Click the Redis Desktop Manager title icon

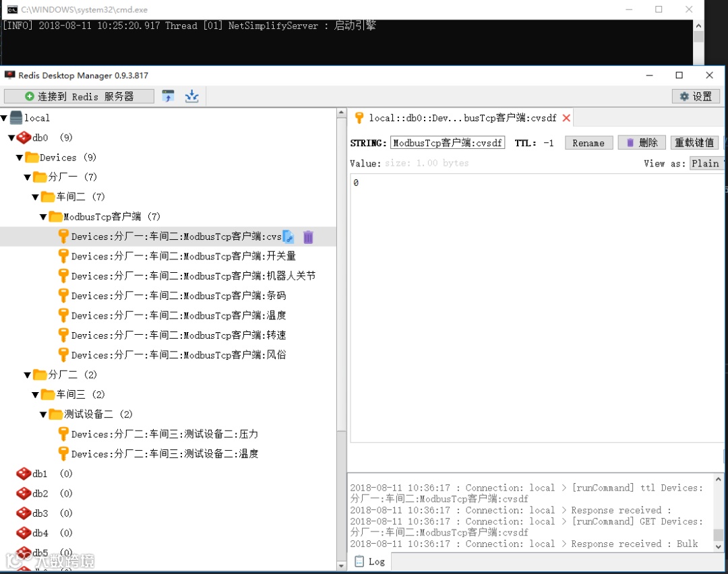coord(9,75)
